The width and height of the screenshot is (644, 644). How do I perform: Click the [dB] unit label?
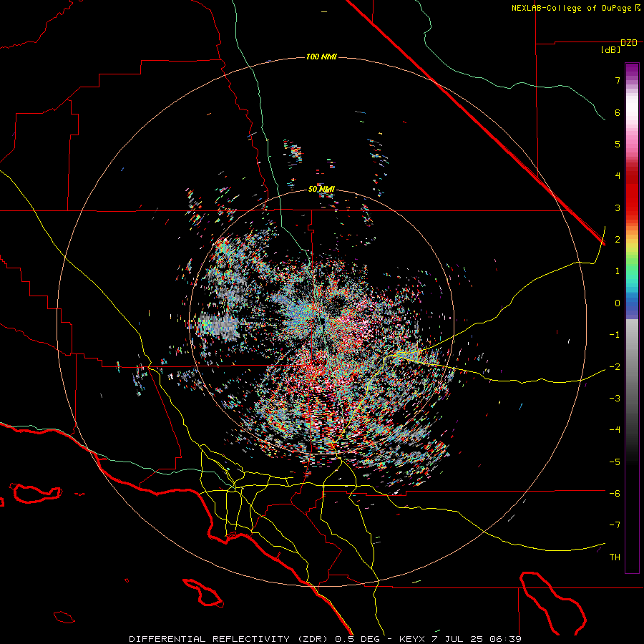click(611, 50)
